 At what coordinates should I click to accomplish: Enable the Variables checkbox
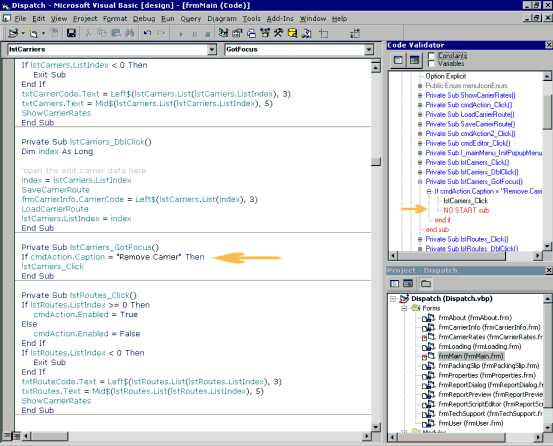(431, 63)
